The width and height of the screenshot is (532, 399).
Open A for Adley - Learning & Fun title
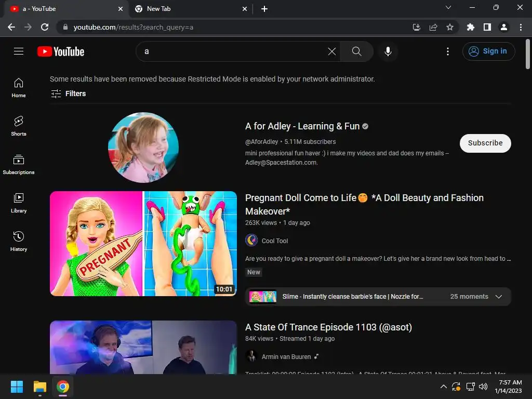(x=302, y=126)
